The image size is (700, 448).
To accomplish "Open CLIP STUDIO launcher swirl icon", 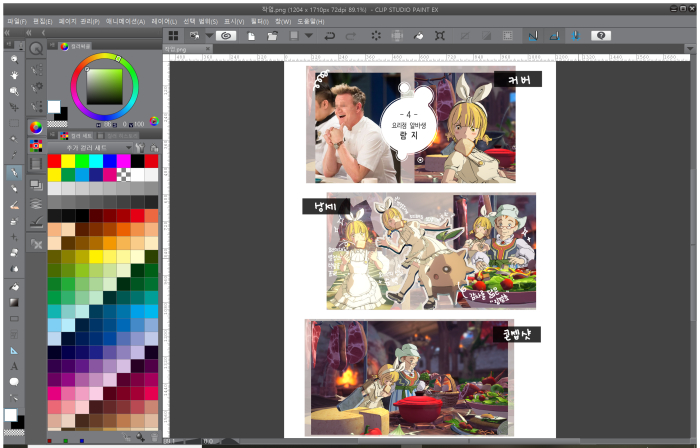I will pyautogui.click(x=226, y=35).
